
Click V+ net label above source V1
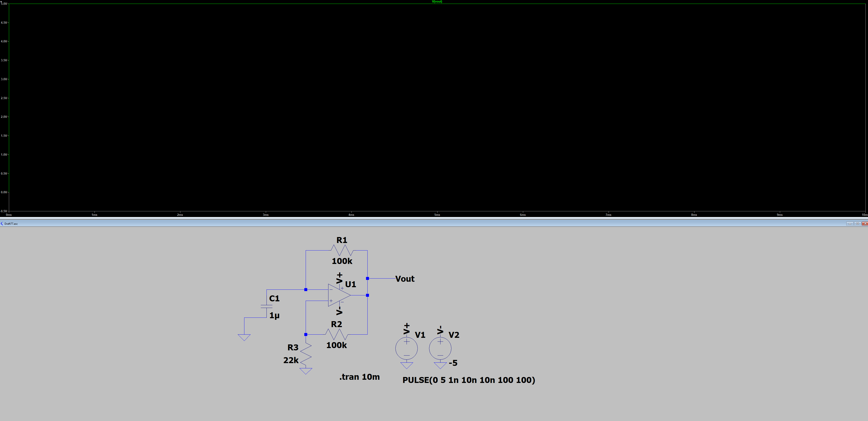tap(407, 328)
